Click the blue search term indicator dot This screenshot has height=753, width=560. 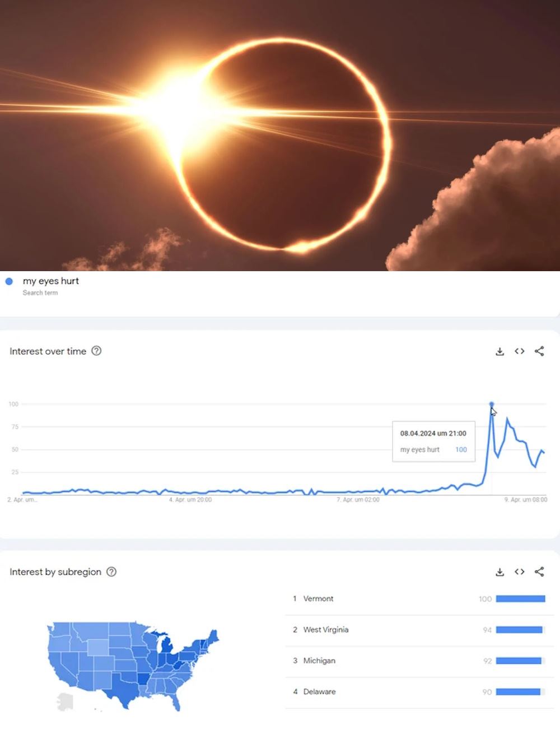8,281
